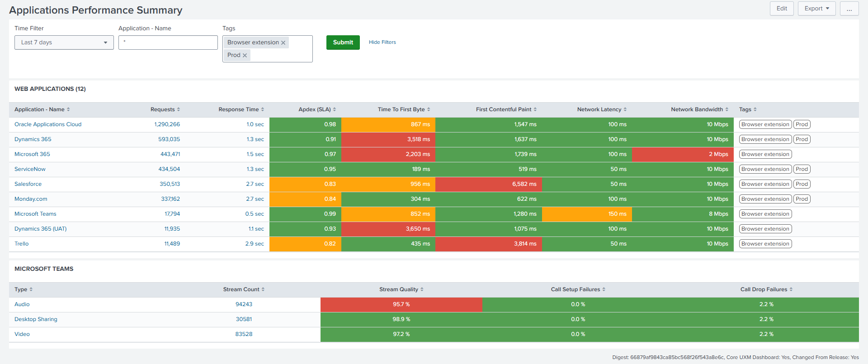Click 3,518 ms Time To First Byte cell
868x364 pixels.
tap(388, 139)
